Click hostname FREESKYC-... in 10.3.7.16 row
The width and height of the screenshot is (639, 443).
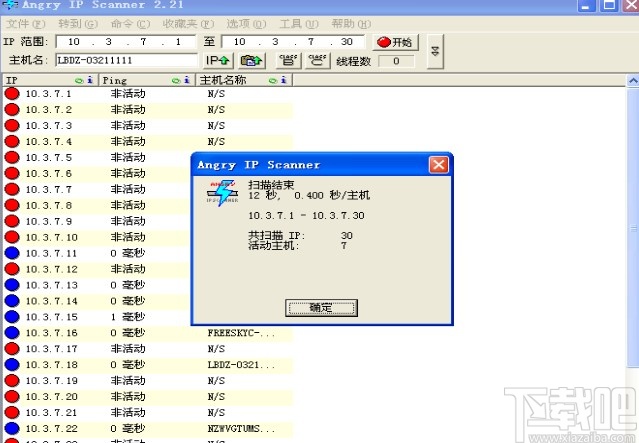[x=241, y=333]
